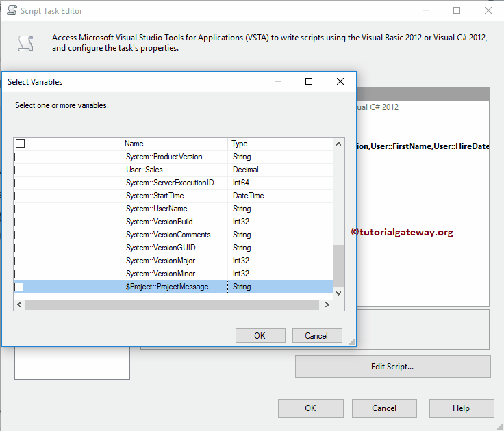Screen dimensions: 504x431
Task: Open the Edit Script... button
Action: point(393,367)
